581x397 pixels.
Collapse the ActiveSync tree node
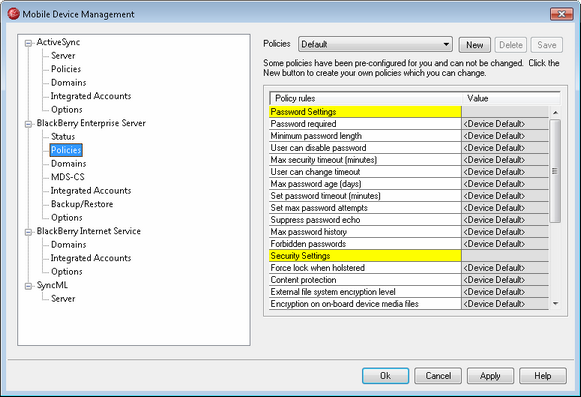[28, 43]
